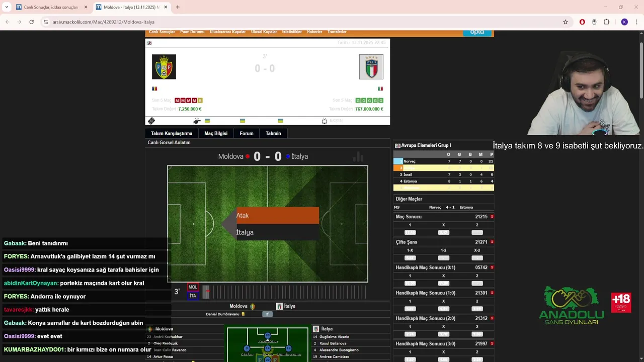The width and height of the screenshot is (644, 362).
Task: Go back with the browser back arrow
Action: 8,22
